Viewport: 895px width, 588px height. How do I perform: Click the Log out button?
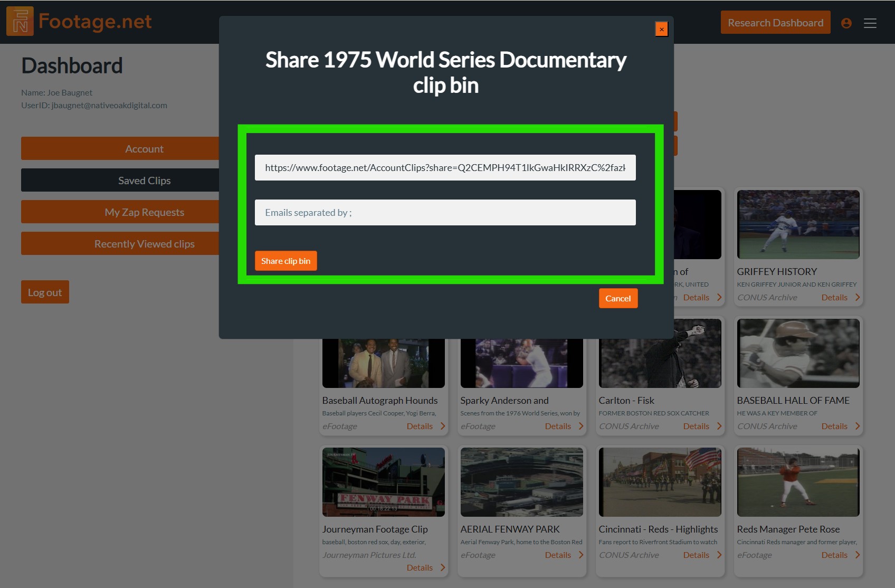tap(45, 292)
